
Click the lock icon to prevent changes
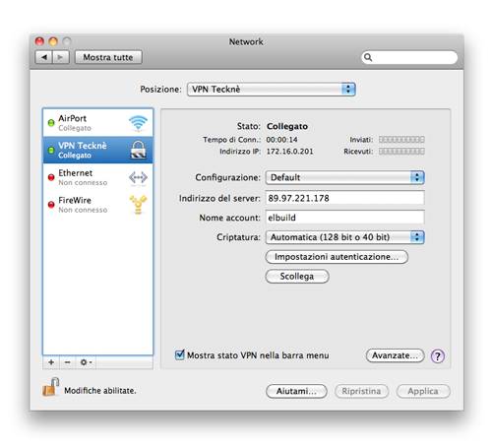[50, 387]
